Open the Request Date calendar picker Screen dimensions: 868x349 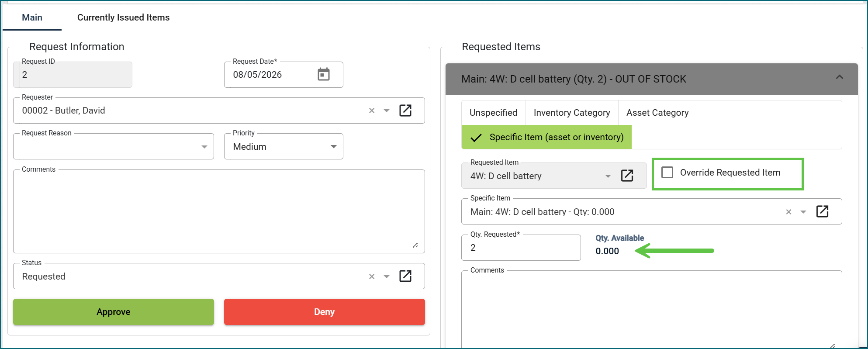[323, 75]
